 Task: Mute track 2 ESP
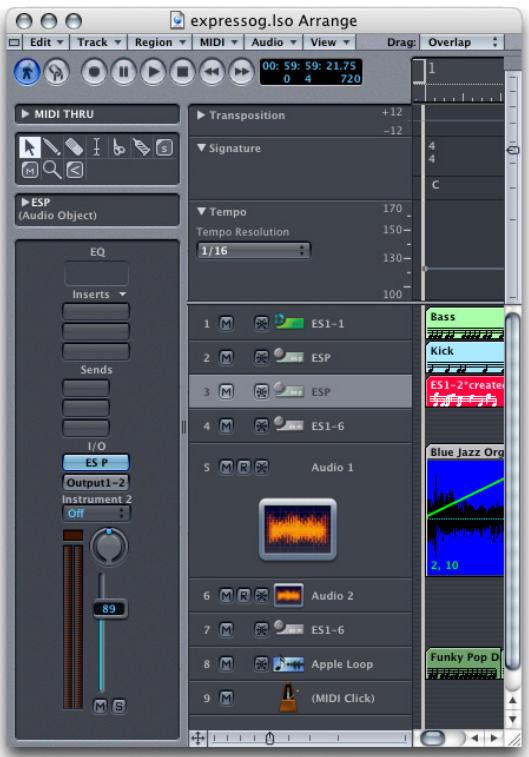pos(226,357)
